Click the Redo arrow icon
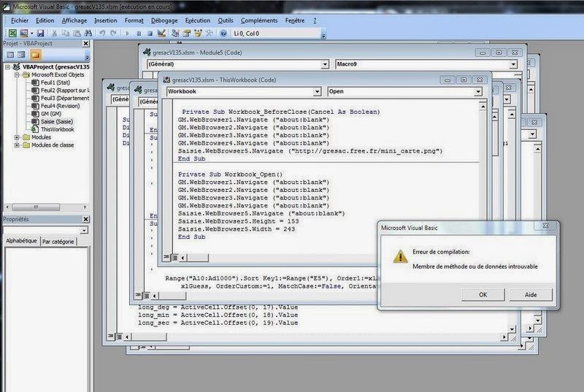 click(113, 33)
